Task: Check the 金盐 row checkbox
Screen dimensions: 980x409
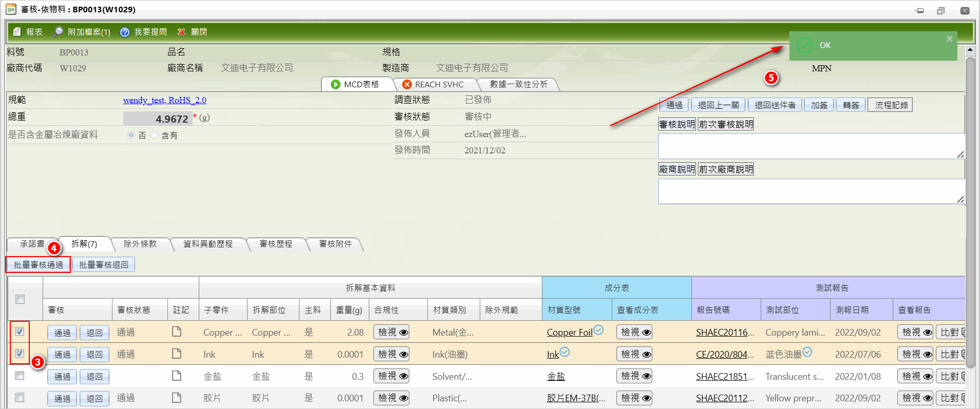Action: (20, 376)
